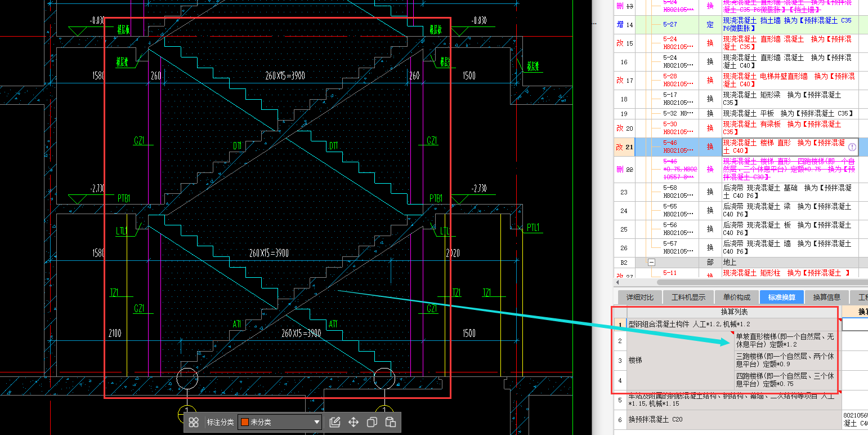The image size is (868, 435).
Task: Select row 26 后浇带 墙 description
Action: click(x=790, y=247)
